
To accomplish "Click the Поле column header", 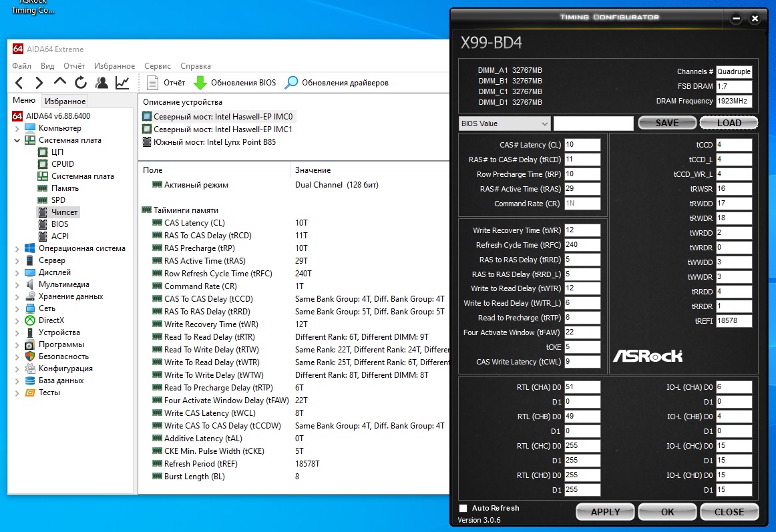I will 214,170.
